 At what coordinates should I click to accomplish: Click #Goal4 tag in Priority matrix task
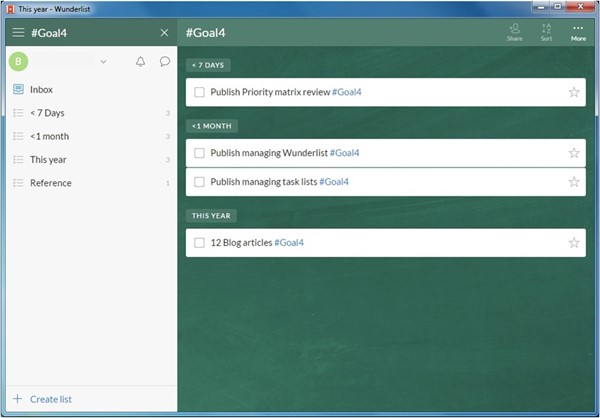pyautogui.click(x=347, y=92)
